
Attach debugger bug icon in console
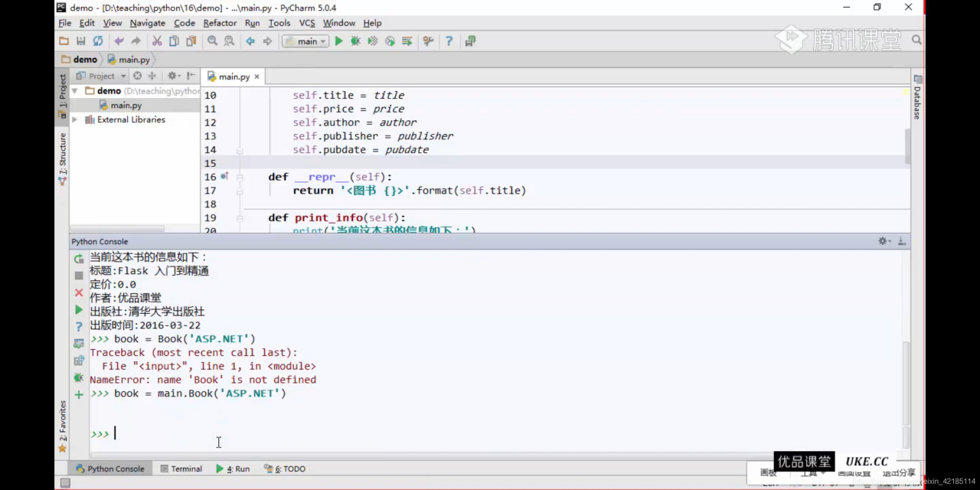(79, 377)
